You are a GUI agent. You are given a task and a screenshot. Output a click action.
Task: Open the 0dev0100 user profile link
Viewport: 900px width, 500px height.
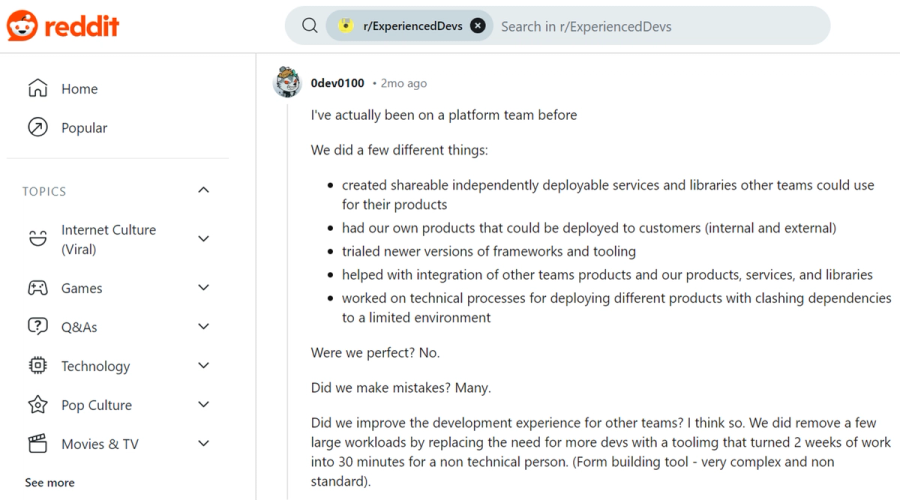pyautogui.click(x=337, y=83)
